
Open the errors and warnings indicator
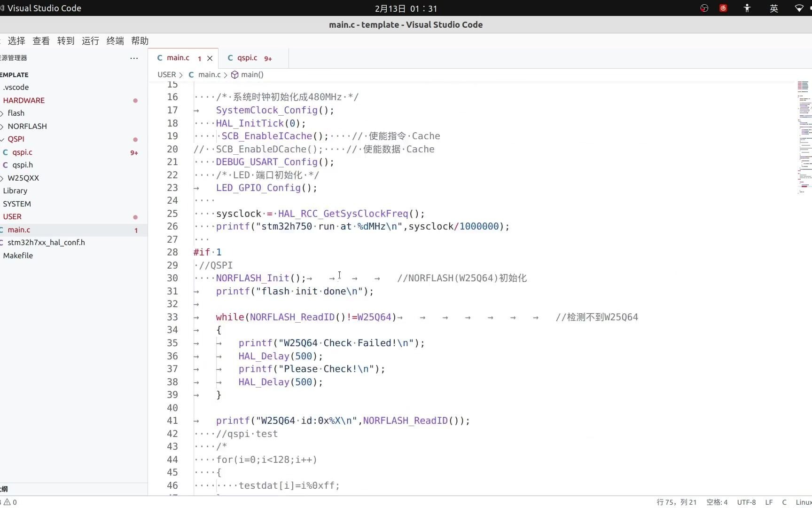click(9, 502)
